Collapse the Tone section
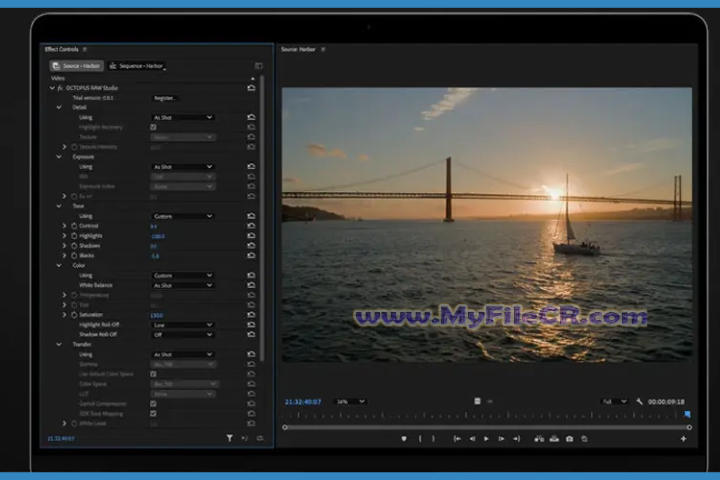This screenshot has width=720, height=480. pos(59,206)
